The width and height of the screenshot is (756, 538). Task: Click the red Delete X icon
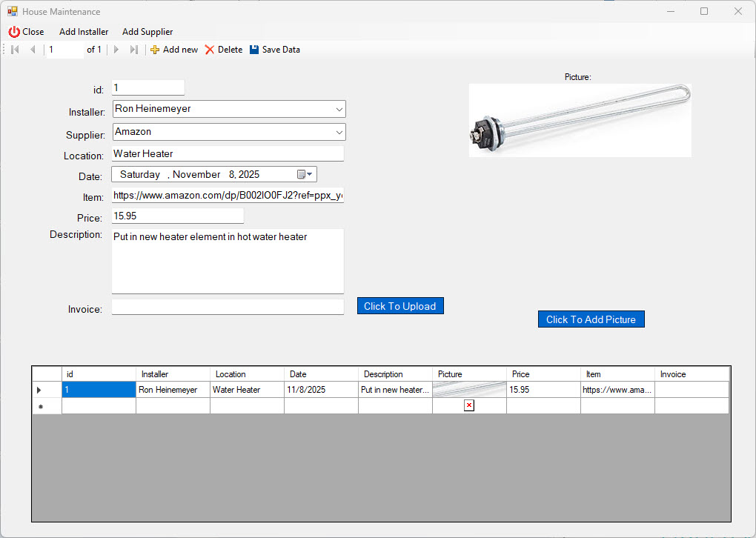210,50
